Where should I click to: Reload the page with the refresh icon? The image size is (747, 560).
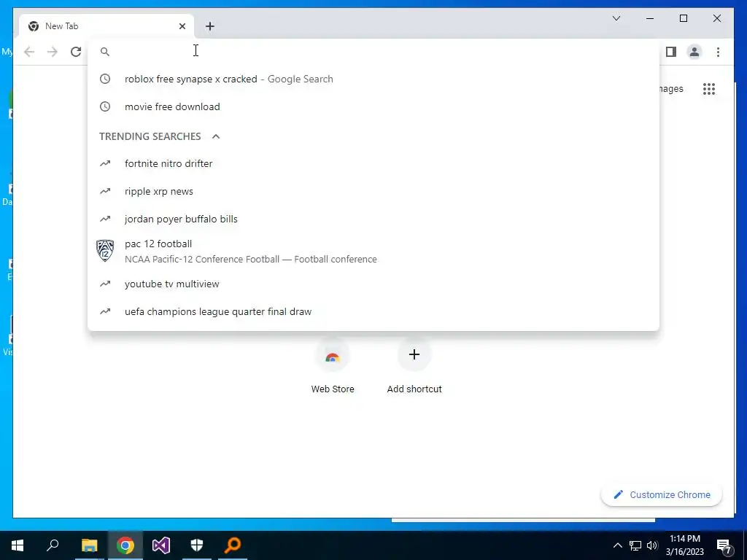(x=76, y=52)
